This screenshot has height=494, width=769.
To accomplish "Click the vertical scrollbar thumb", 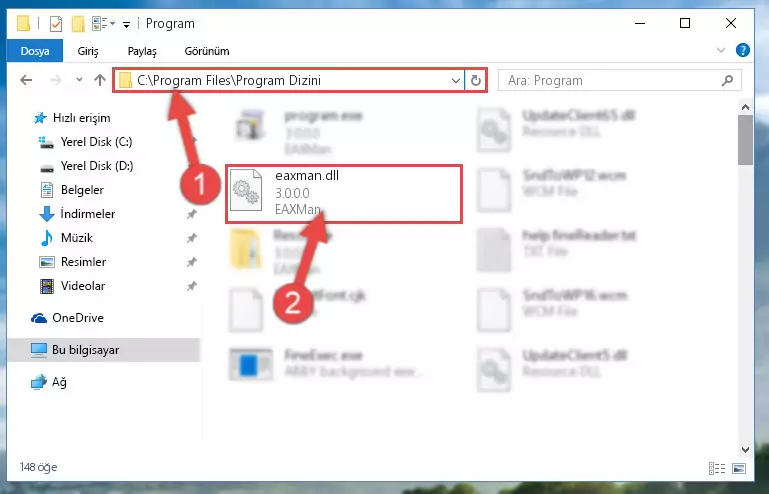I will click(745, 140).
